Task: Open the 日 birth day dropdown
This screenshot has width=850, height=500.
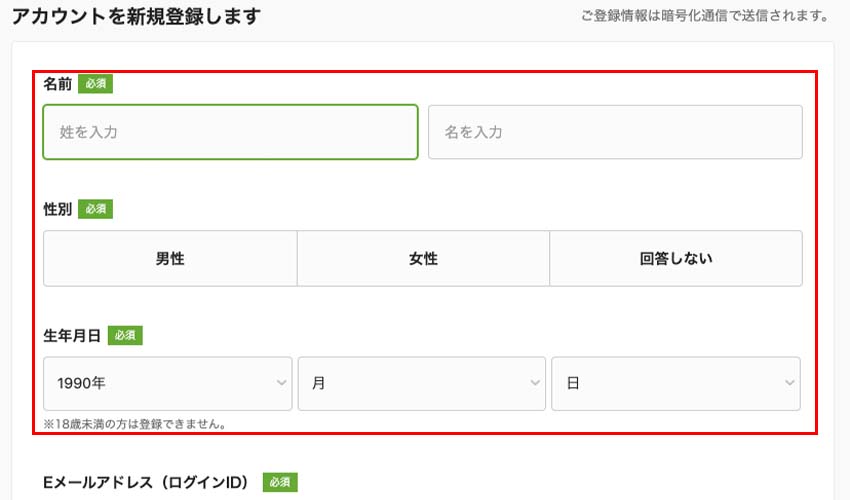Action: (x=676, y=383)
